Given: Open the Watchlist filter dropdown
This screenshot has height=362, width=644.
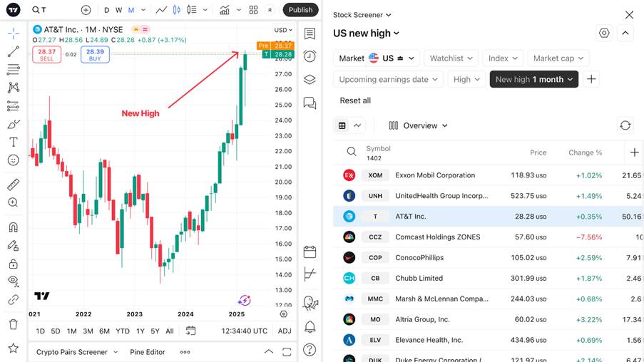Looking at the screenshot, I should tap(451, 58).
